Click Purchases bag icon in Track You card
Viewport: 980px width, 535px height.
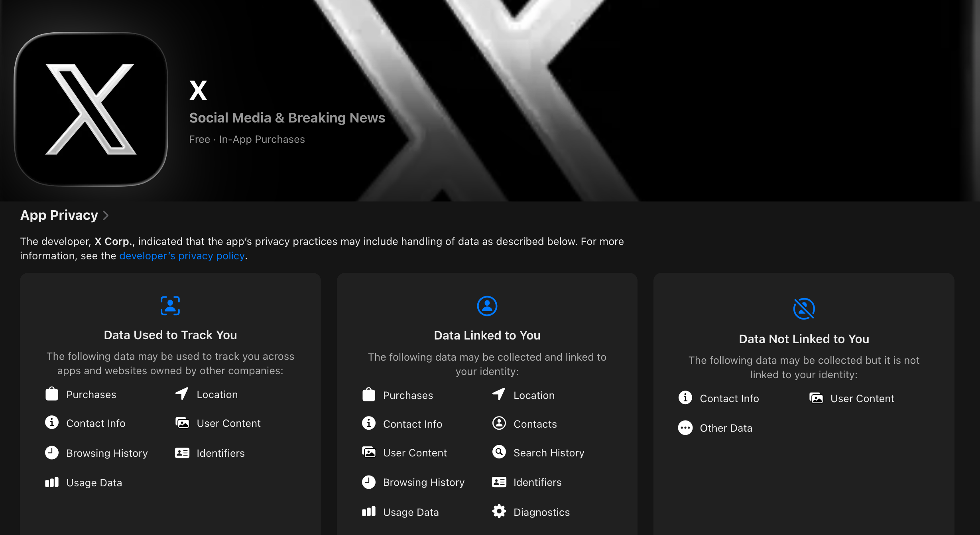(52, 394)
